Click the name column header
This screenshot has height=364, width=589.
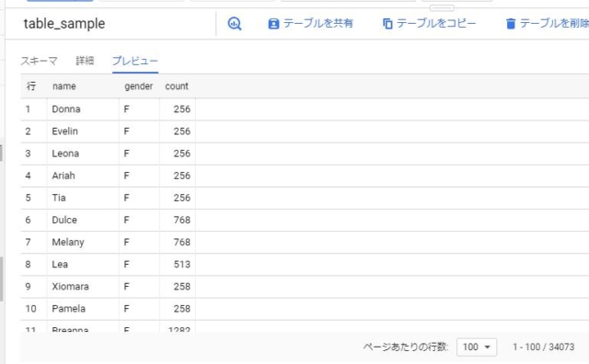[x=64, y=86]
